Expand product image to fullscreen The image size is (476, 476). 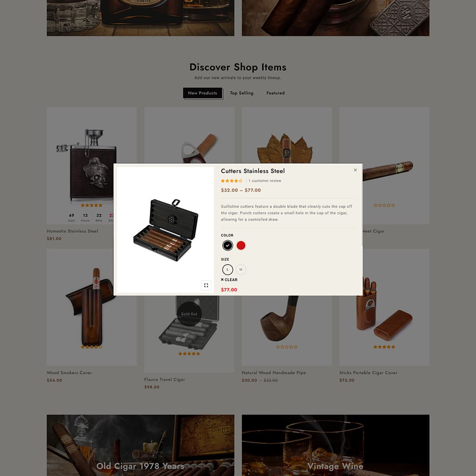pyautogui.click(x=206, y=285)
